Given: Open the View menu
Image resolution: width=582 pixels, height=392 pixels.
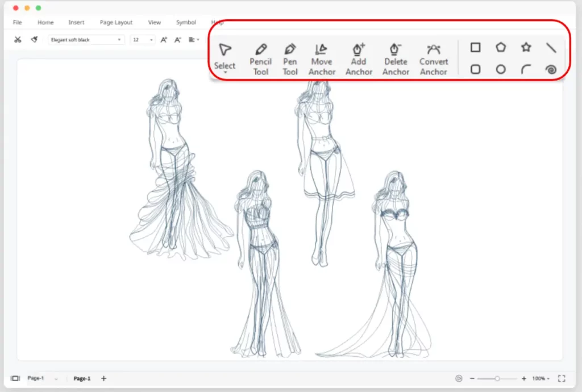Looking at the screenshot, I should click(155, 22).
